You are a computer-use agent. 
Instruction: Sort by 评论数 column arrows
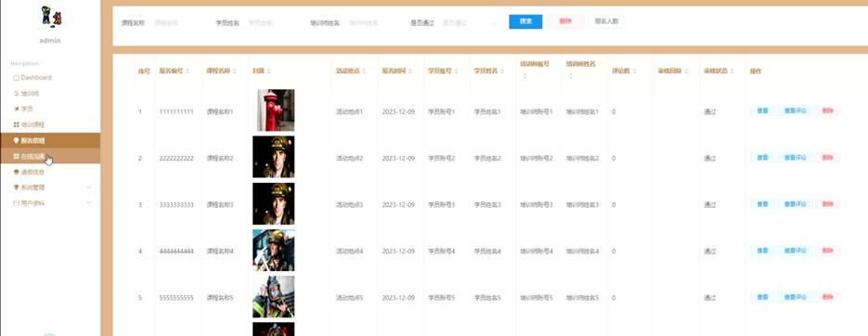pos(634,71)
